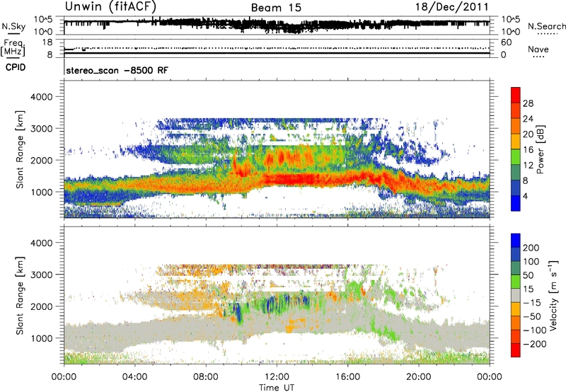
Task: Click the '2000' tick in velocity panel
Action: [41, 306]
